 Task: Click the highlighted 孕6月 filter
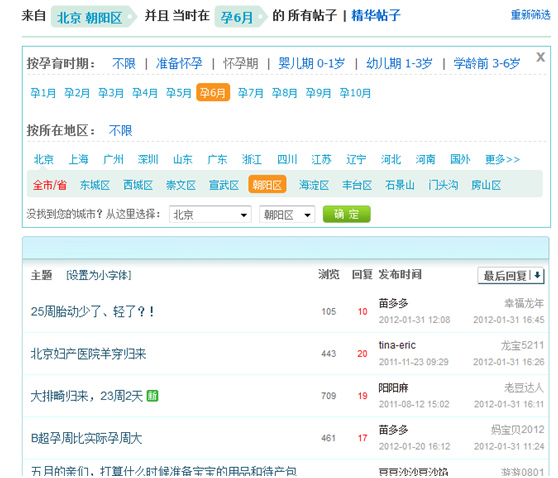(x=213, y=93)
